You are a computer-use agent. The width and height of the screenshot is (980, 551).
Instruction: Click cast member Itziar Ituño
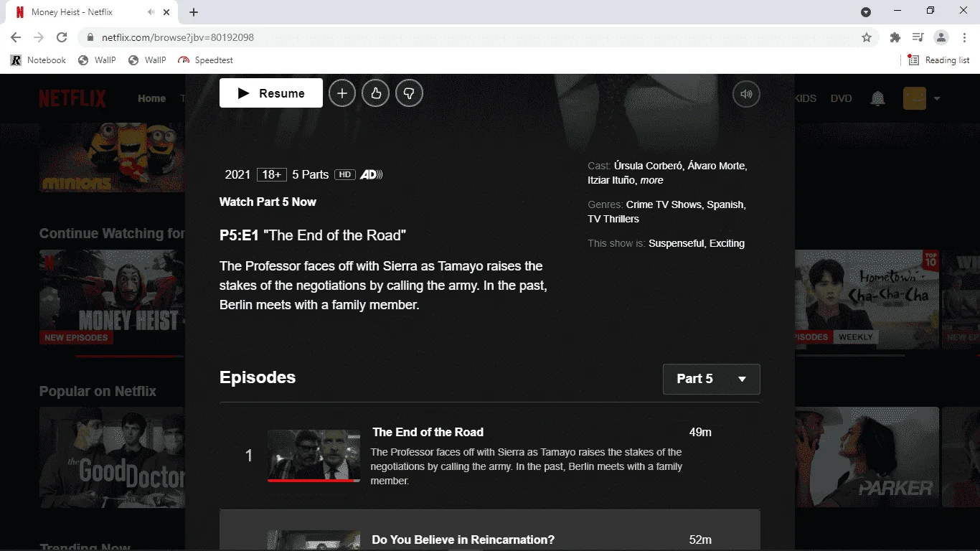tap(611, 180)
